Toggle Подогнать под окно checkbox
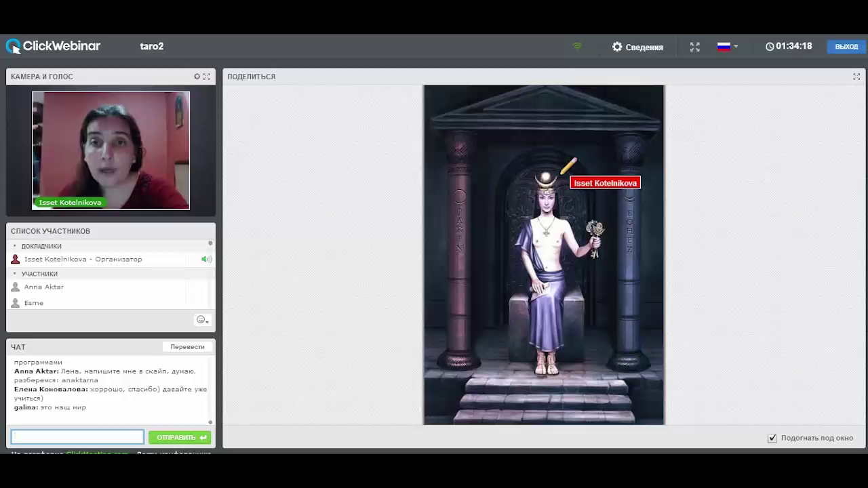The height and width of the screenshot is (488, 868). click(x=772, y=438)
